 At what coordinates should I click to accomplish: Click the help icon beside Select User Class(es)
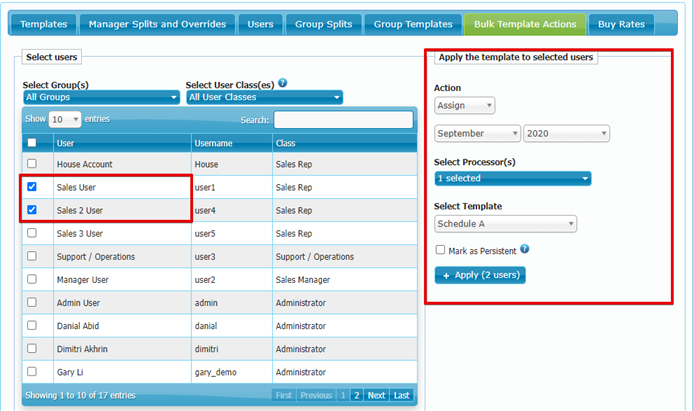pos(283,83)
